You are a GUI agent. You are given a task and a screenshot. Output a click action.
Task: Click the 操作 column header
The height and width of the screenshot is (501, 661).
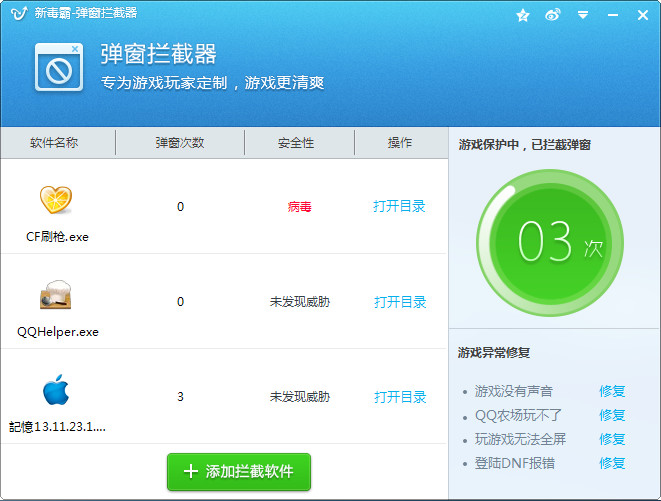400,143
